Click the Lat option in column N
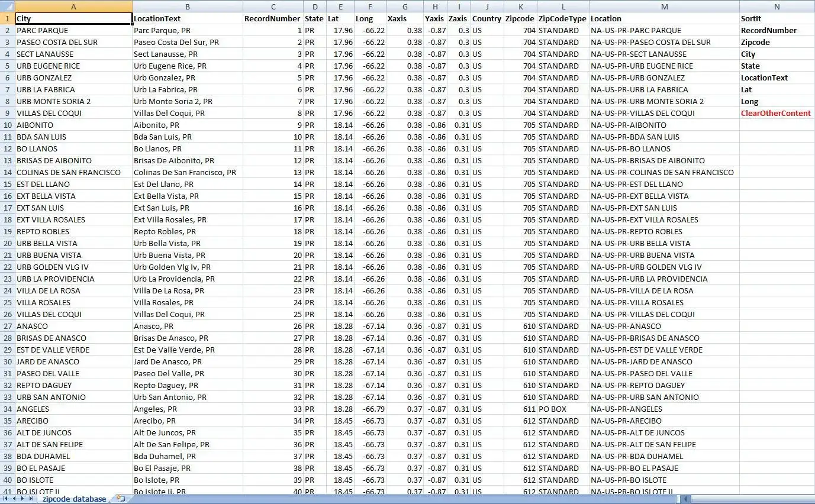 (x=777, y=90)
